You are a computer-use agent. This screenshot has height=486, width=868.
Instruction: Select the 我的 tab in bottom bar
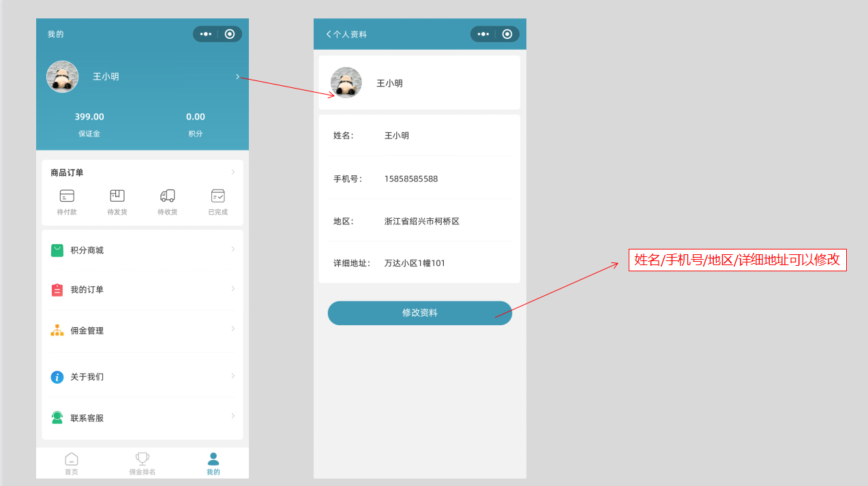pos(213,464)
